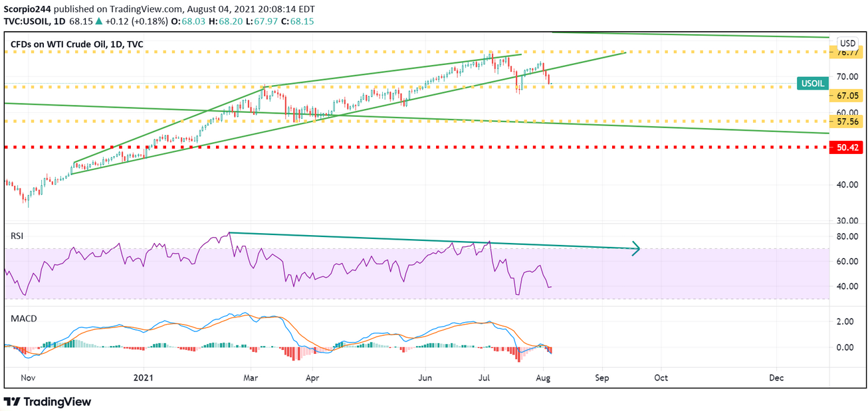868x411 pixels.
Task: Click the 67.05 price level label
Action: [x=847, y=96]
